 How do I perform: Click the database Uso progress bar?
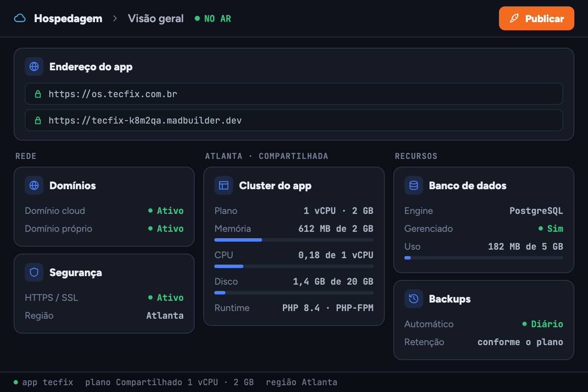pos(484,258)
